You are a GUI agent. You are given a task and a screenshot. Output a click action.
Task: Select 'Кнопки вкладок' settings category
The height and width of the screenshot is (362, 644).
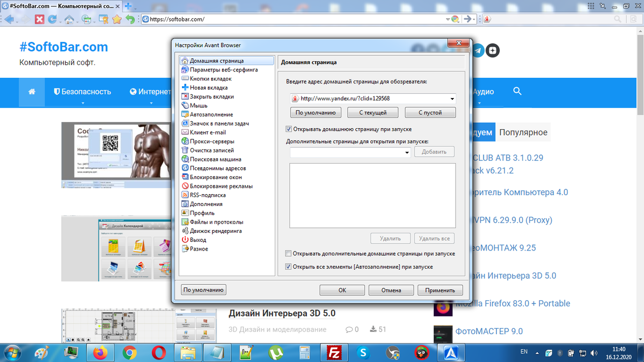[211, 78]
